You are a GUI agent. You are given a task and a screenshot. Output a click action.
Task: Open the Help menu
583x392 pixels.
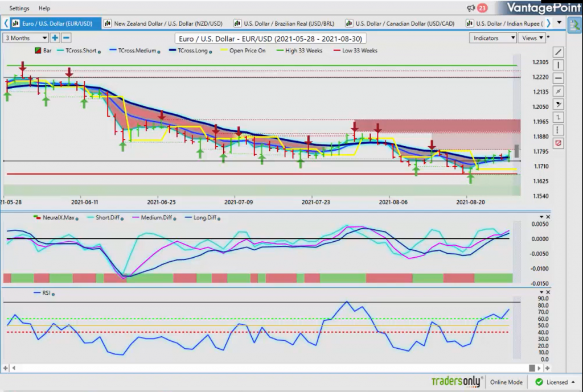[44, 8]
